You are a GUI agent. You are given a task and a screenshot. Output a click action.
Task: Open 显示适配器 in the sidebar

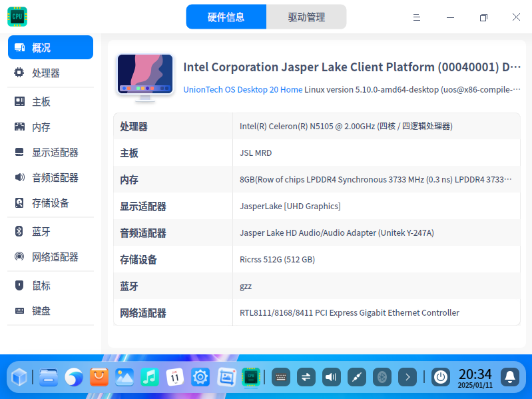point(51,153)
